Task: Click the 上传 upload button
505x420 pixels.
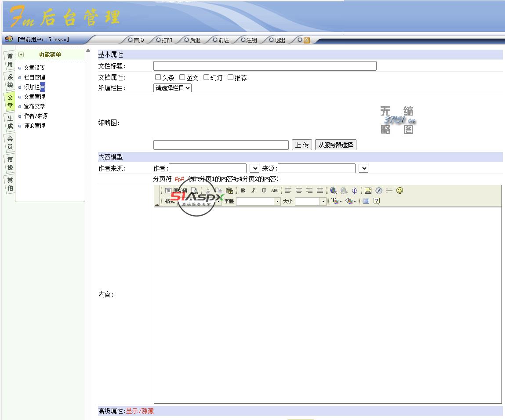Action: click(x=302, y=145)
